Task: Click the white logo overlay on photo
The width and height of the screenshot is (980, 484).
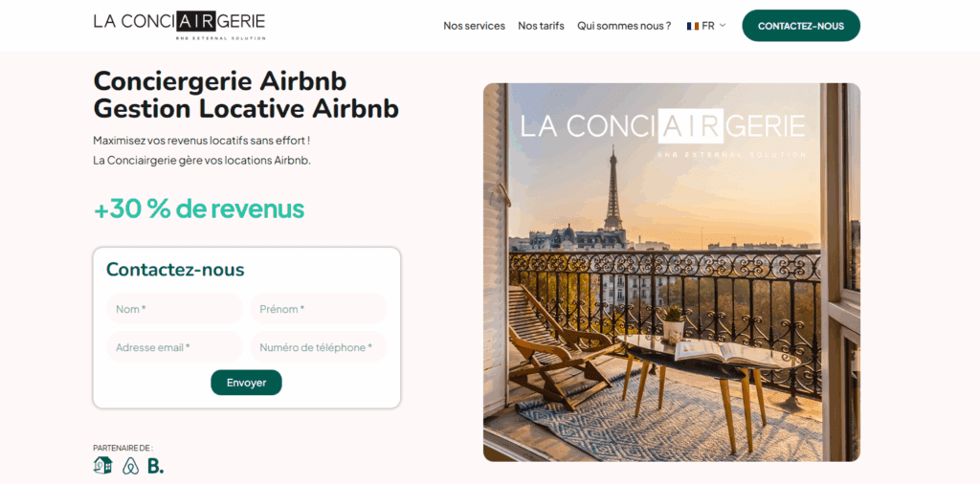Action: [x=662, y=132]
